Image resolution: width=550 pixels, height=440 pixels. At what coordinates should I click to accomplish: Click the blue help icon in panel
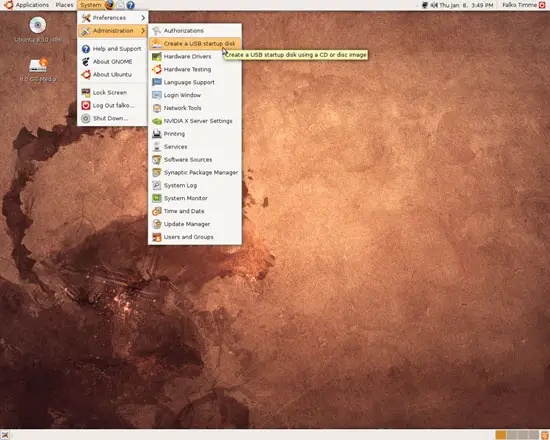pos(130,5)
